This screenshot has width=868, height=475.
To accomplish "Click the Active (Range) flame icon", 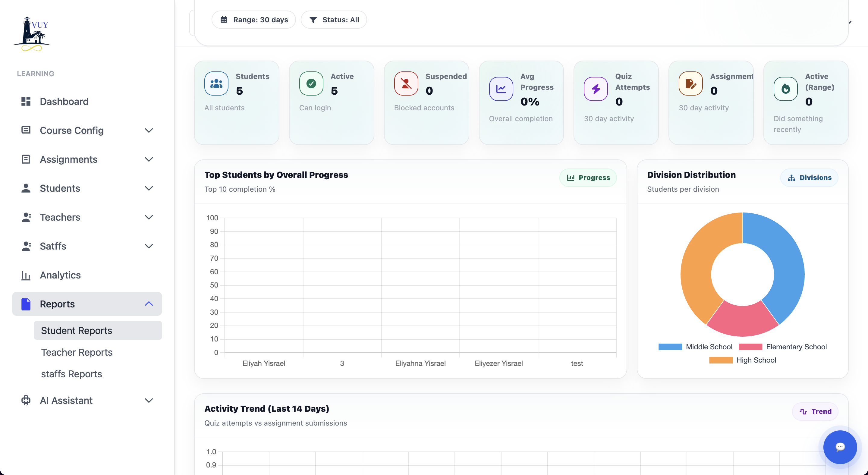I will 785,89.
